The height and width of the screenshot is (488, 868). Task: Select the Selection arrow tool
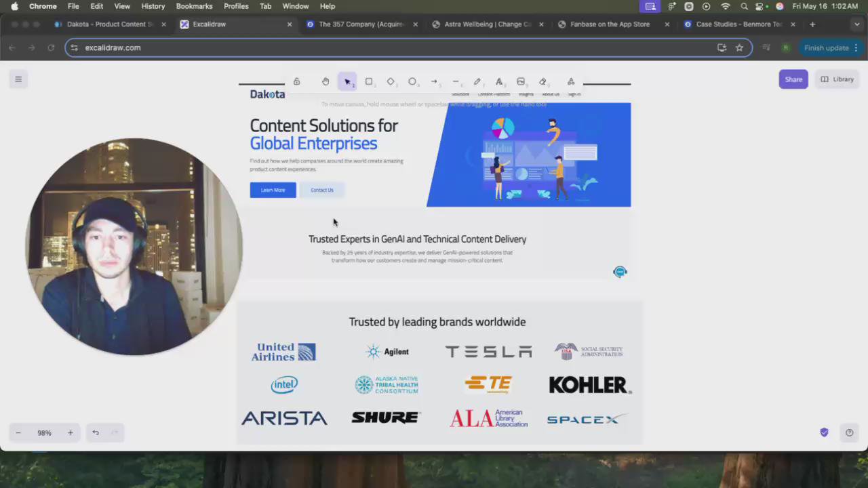tap(347, 81)
